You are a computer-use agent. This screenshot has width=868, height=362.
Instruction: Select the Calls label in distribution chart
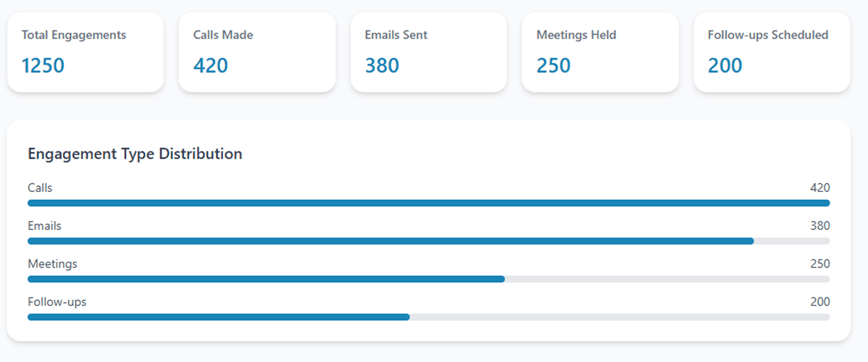(x=40, y=188)
